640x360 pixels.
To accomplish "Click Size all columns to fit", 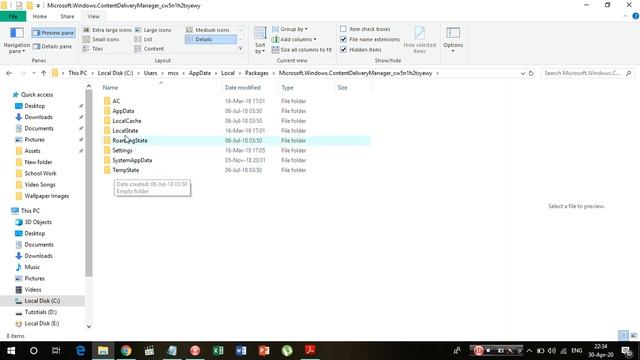I will coord(302,49).
